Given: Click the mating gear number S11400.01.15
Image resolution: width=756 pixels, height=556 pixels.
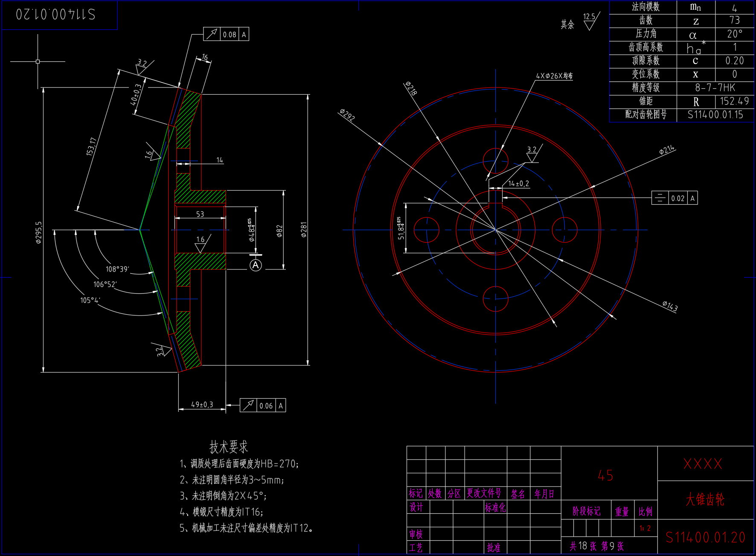Looking at the screenshot, I should (715, 115).
